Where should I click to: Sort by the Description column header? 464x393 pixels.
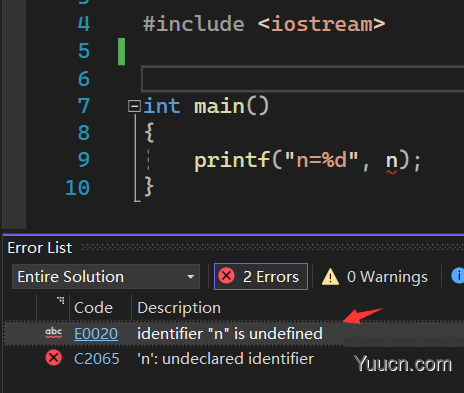[x=179, y=308]
